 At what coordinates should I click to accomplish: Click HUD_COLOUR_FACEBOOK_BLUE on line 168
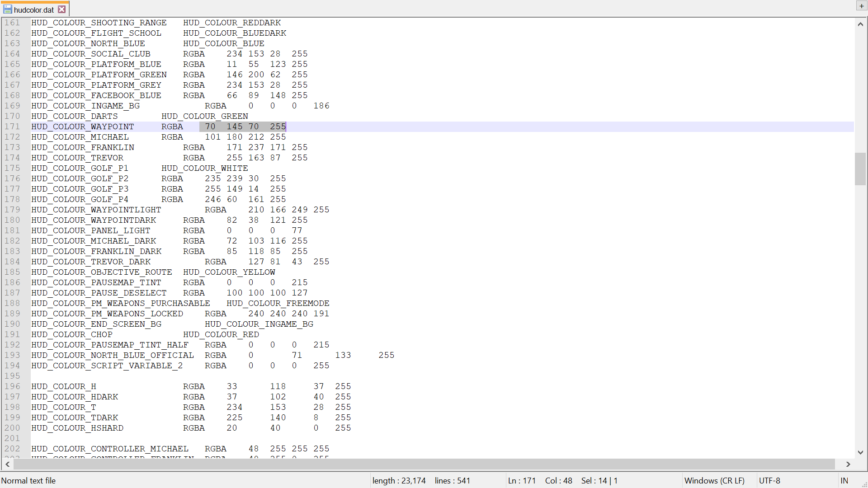[96, 95]
